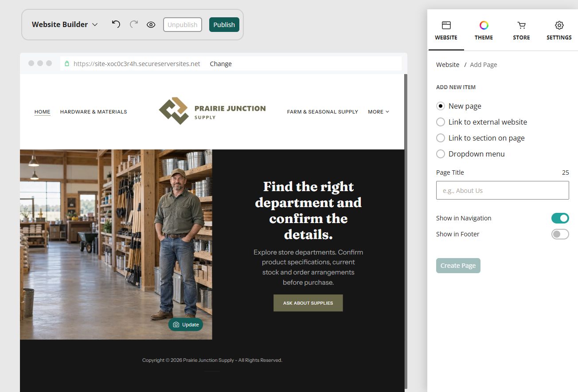Screen dimensions: 578x392
Task: Open the Theme color wheel icon
Action: (484, 25)
